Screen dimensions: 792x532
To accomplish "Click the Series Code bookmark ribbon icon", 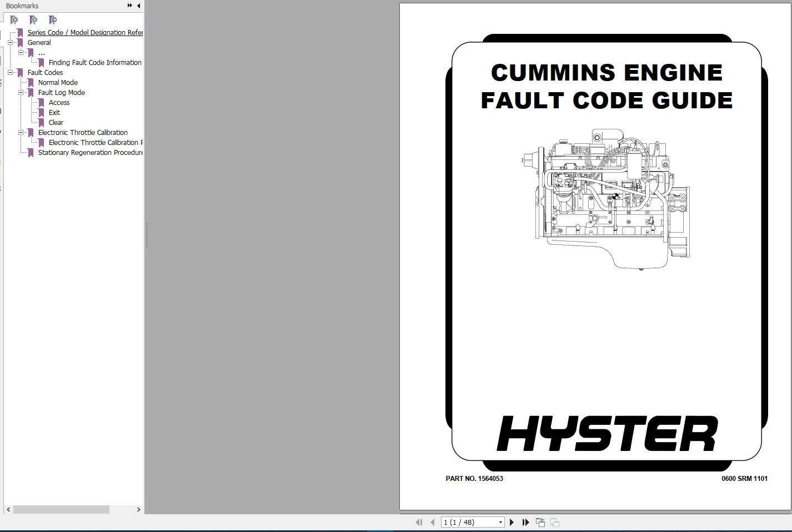I will pyautogui.click(x=20, y=32).
